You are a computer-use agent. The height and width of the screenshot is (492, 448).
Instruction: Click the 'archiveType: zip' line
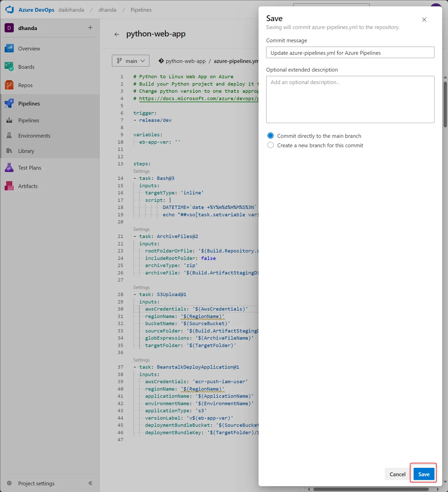pyautogui.click(x=171, y=265)
